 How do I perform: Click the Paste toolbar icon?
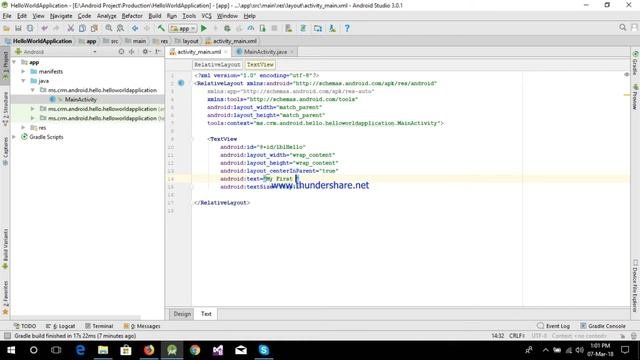point(94,28)
